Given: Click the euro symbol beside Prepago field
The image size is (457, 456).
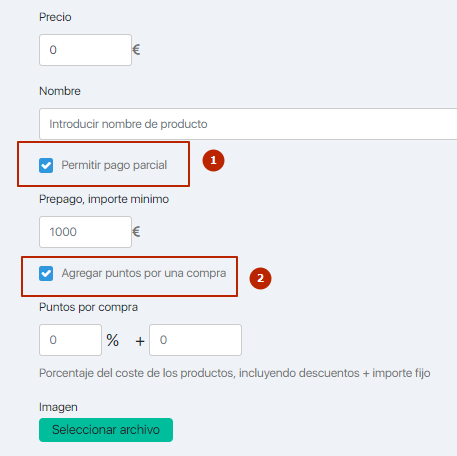Looking at the screenshot, I should pyautogui.click(x=136, y=232).
